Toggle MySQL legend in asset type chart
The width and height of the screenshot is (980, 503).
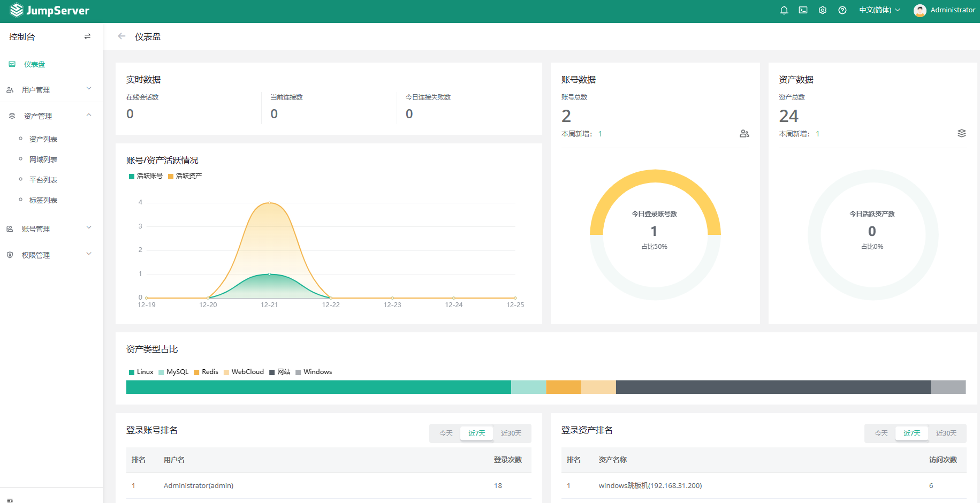[173, 372]
